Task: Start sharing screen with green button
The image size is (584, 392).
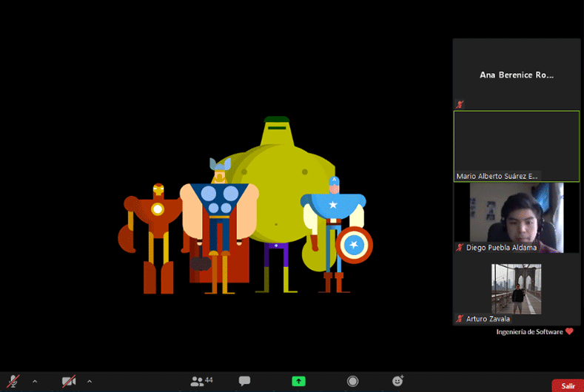Action: tap(298, 381)
